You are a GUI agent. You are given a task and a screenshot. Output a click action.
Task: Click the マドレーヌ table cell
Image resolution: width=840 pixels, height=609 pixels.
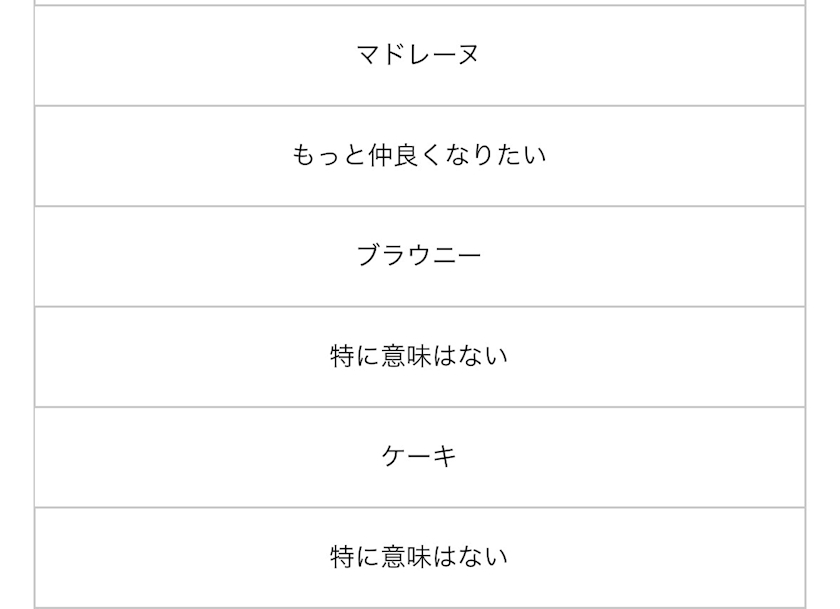419,55
